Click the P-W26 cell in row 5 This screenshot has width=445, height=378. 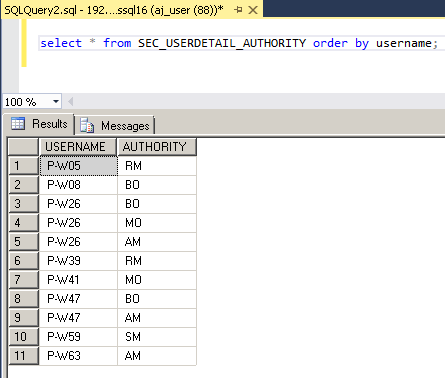coord(78,242)
